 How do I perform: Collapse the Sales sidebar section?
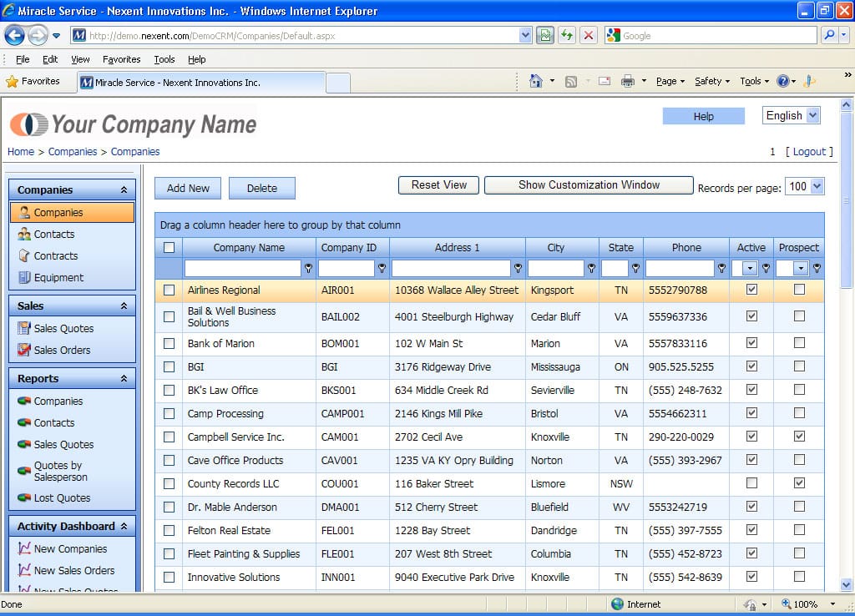(x=124, y=305)
